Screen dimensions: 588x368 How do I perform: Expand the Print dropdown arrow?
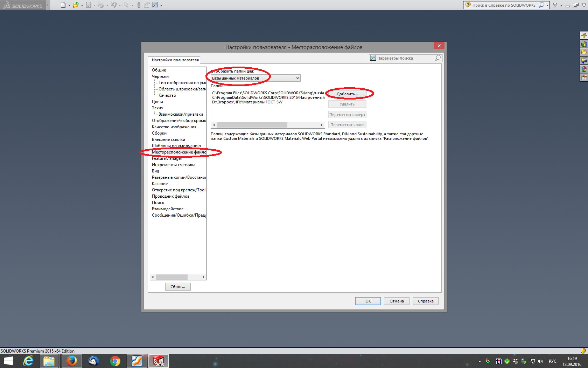tap(107, 5)
